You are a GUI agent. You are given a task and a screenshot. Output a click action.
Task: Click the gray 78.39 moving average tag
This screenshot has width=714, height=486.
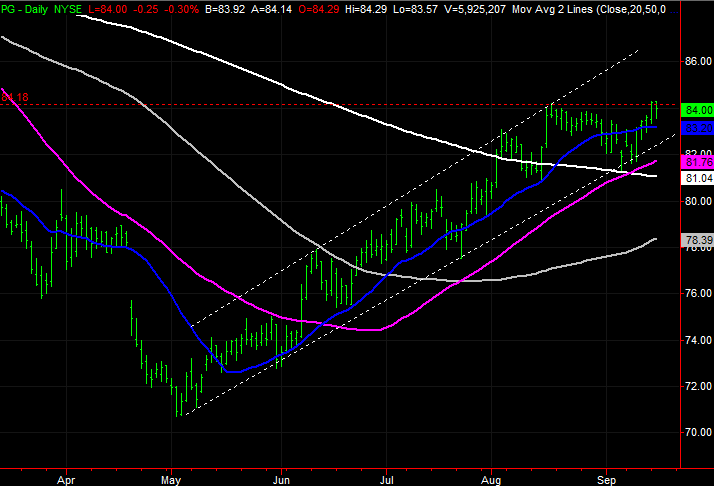pyautogui.click(x=697, y=240)
